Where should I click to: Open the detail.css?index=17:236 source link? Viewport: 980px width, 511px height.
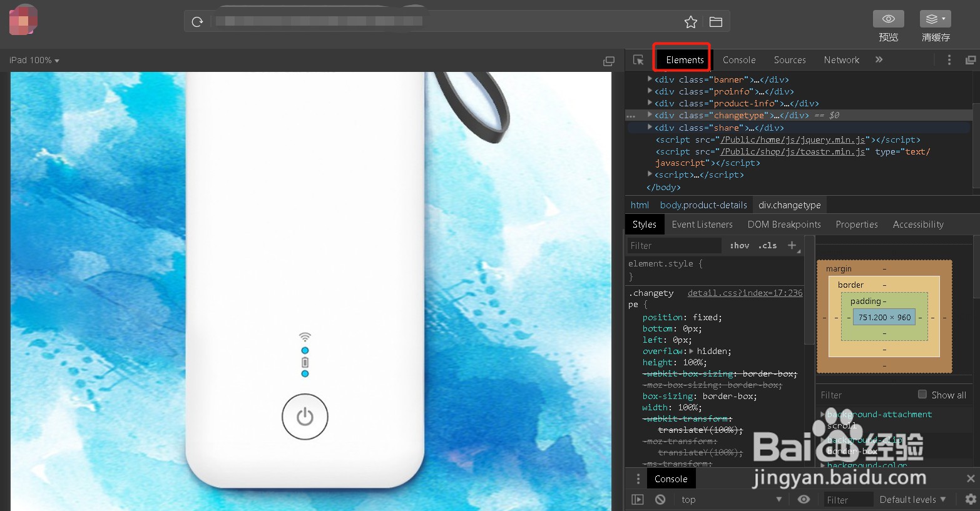coord(745,293)
